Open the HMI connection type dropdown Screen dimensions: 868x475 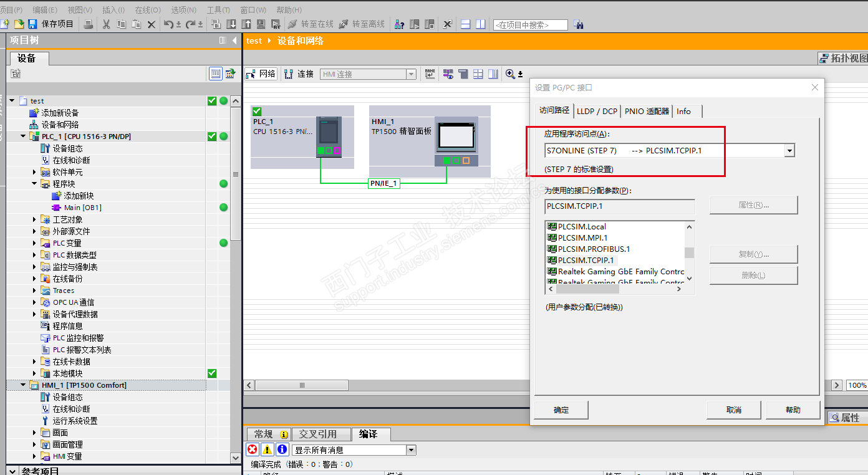[x=411, y=74]
